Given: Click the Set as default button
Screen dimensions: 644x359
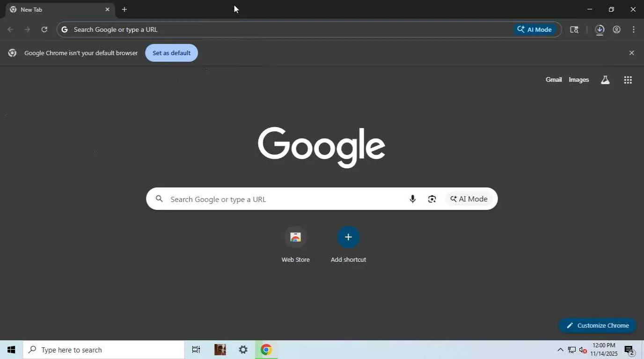Looking at the screenshot, I should tap(171, 53).
